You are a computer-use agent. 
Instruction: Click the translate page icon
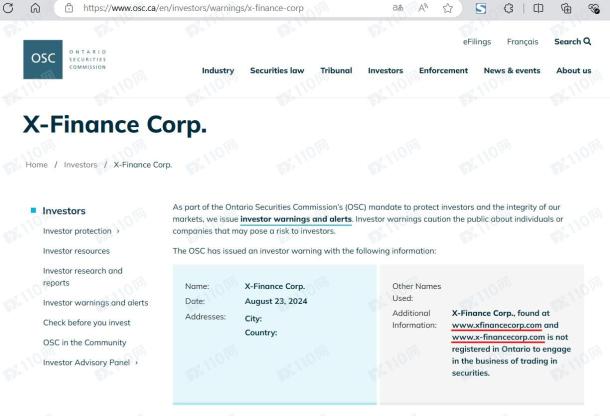(398, 7)
